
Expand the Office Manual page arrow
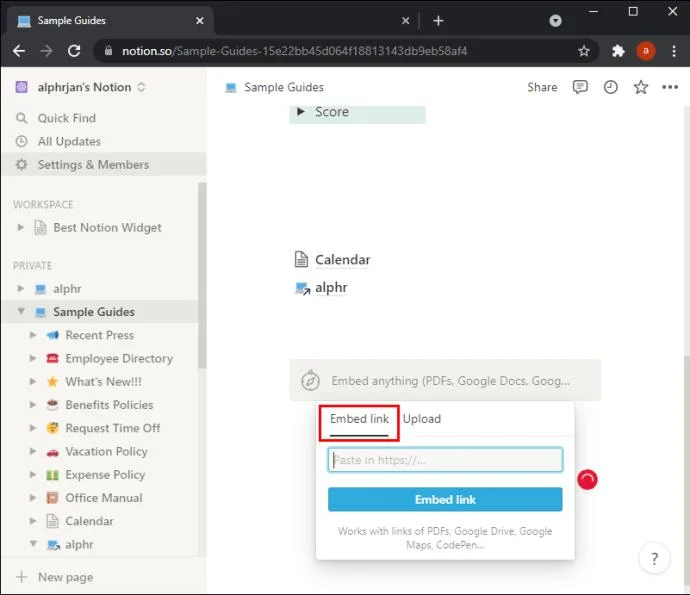33,498
